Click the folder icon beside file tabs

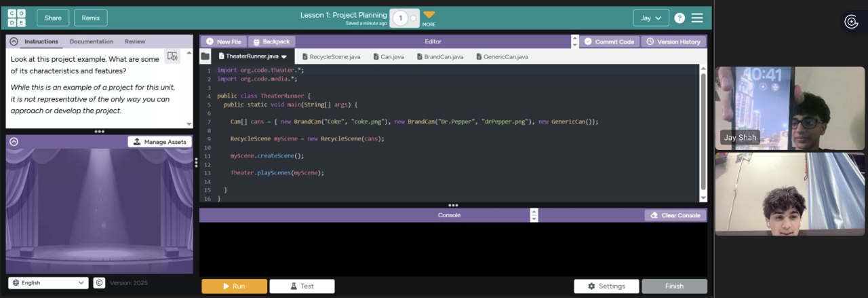tap(205, 56)
